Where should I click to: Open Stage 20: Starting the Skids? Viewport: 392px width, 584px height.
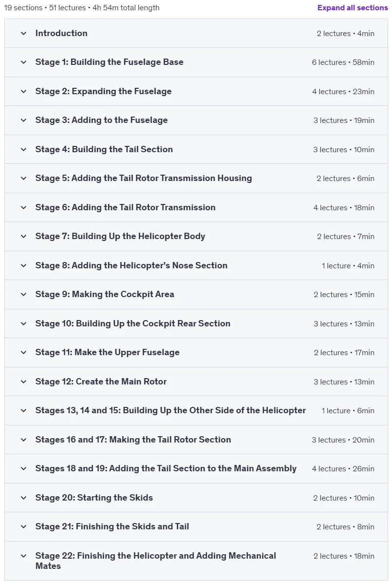pos(196,498)
